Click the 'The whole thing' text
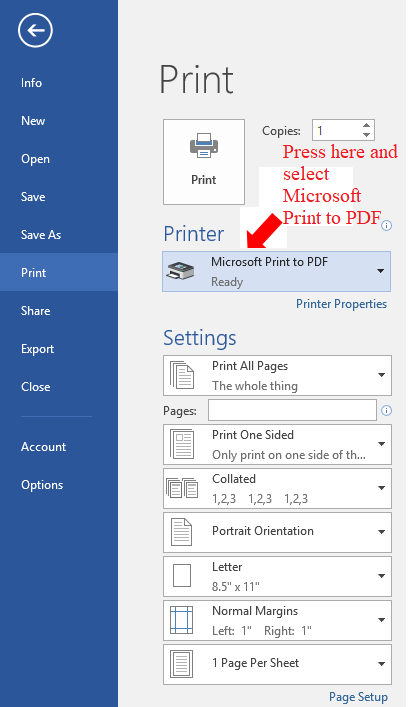The height and width of the screenshot is (707, 408). coord(255,386)
